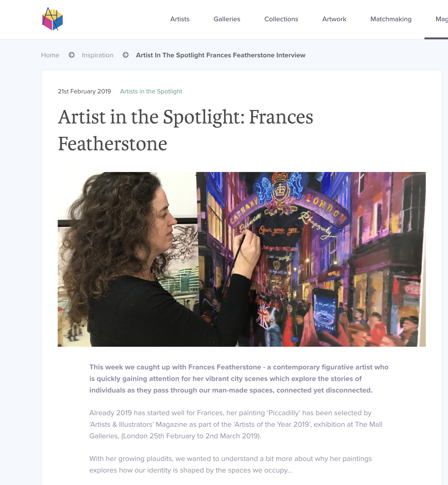Click the arrow icon after Inspiration breadcrumb
The height and width of the screenshot is (485, 448).
pyautogui.click(x=126, y=55)
